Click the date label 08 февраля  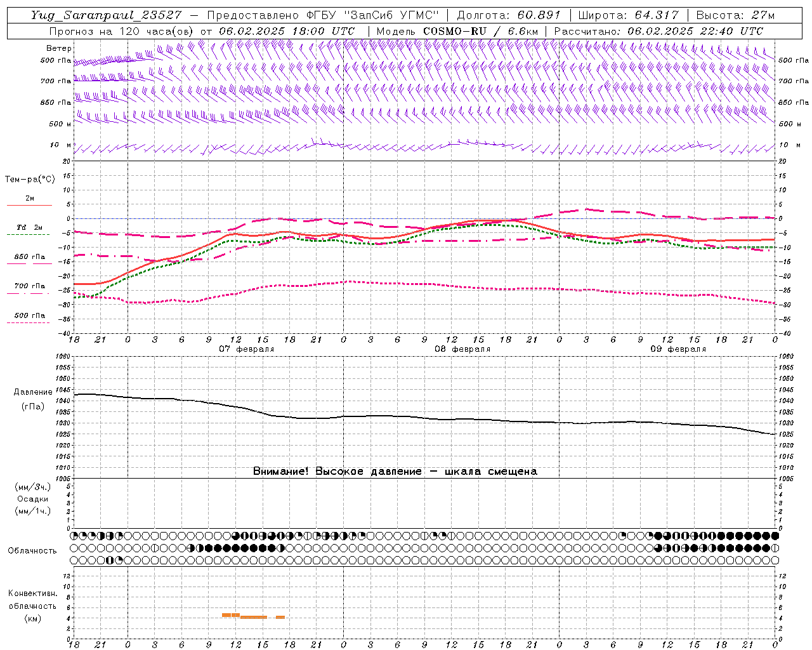pos(462,349)
